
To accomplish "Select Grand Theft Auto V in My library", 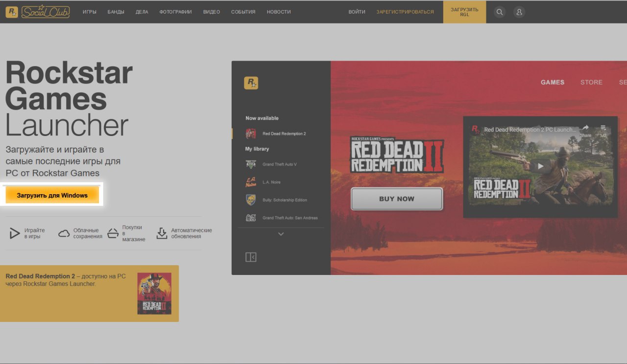I will [280, 164].
